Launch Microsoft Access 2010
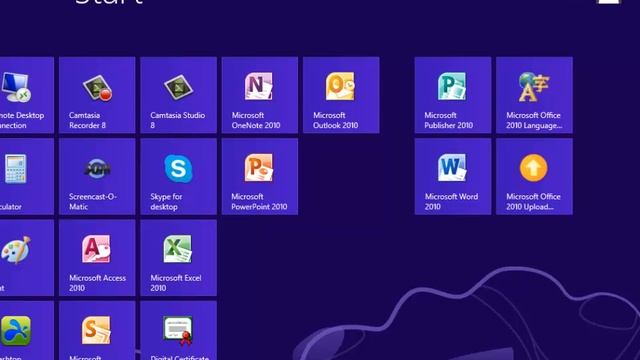Image resolution: width=640 pixels, height=360 pixels. (97, 258)
